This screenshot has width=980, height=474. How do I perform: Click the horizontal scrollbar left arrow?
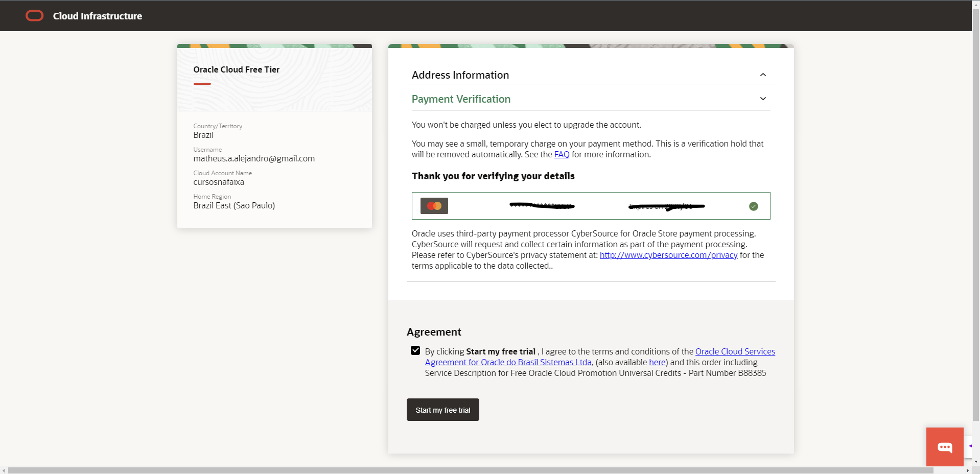pos(4,470)
